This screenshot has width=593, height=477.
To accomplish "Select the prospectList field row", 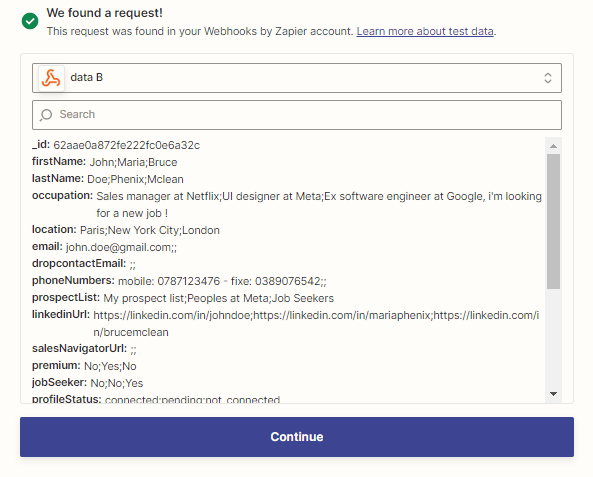I will pyautogui.click(x=183, y=298).
